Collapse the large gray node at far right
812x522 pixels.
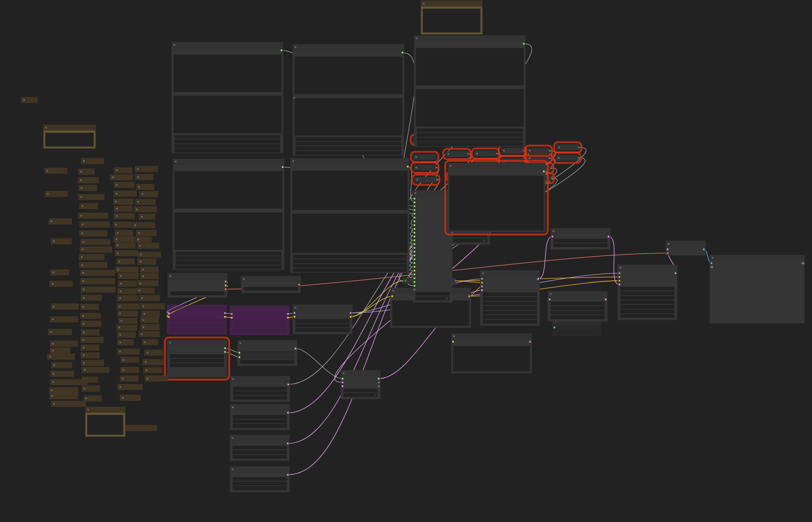point(713,258)
